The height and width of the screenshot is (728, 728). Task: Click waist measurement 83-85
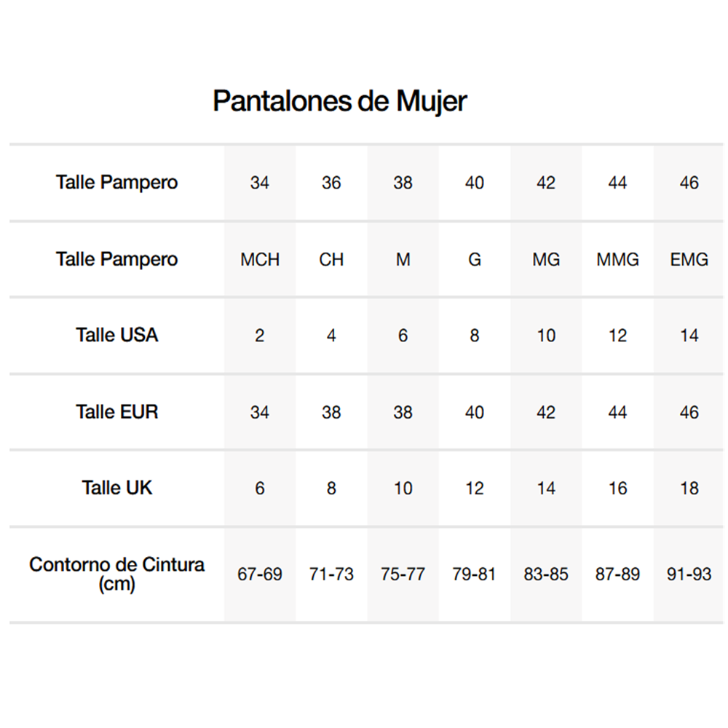546,574
